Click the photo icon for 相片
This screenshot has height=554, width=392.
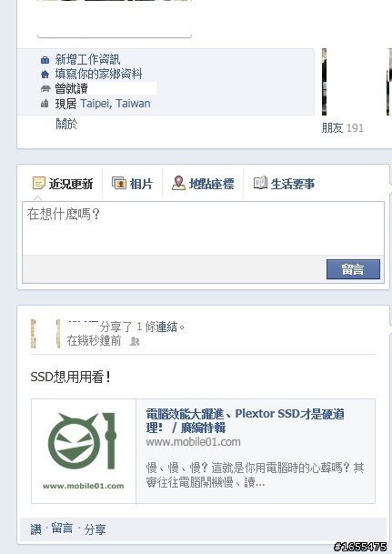pyautogui.click(x=119, y=183)
